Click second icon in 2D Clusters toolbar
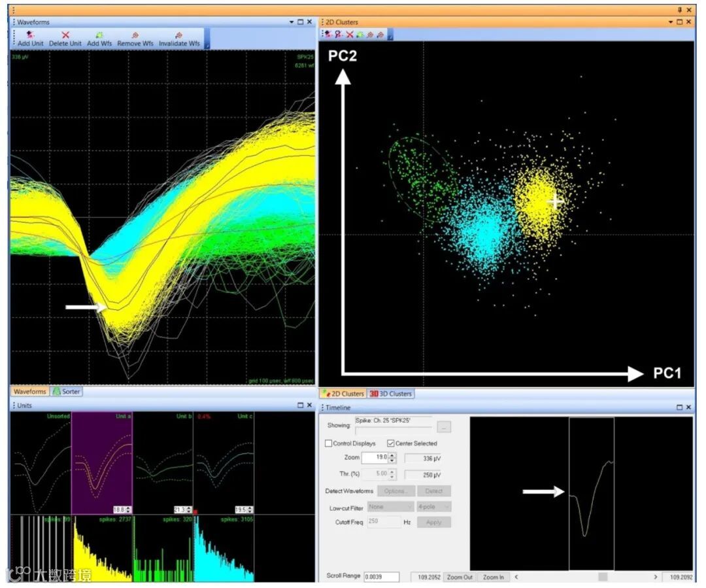This screenshot has height=588, width=706. 339,34
